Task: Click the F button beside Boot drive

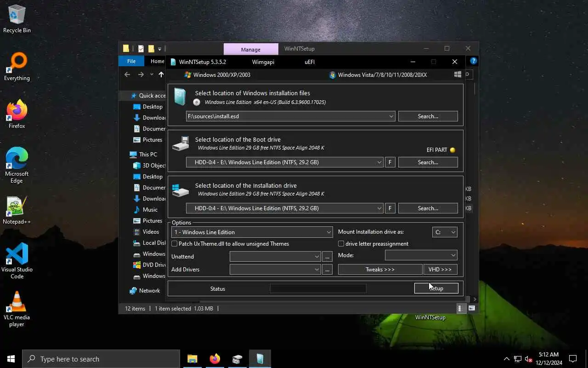Action: pyautogui.click(x=390, y=162)
